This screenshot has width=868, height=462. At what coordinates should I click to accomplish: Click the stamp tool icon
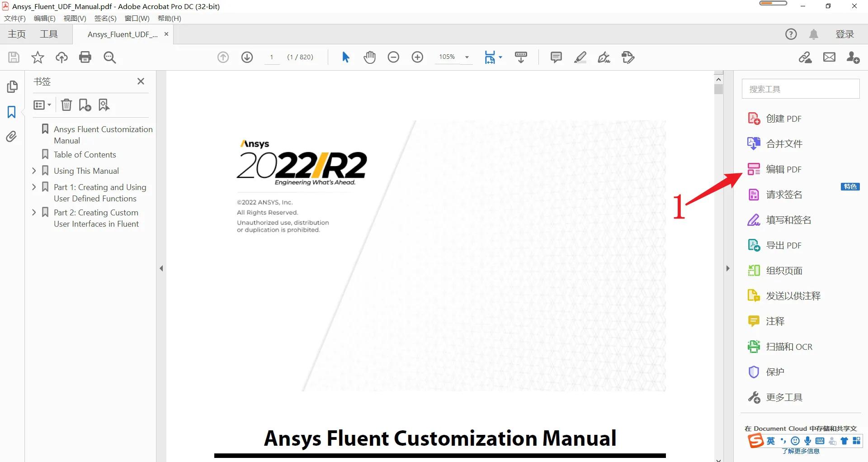628,57
